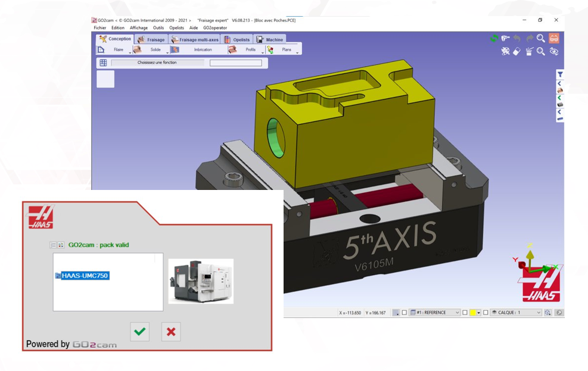Click the blue funnel filter icon
Viewport: 588px width, 371px height.
[560, 74]
